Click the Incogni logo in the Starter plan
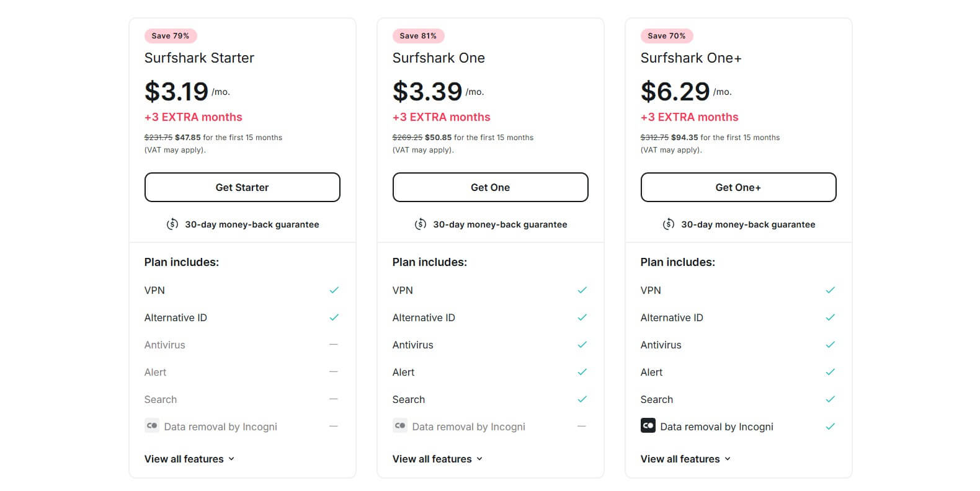 [151, 426]
